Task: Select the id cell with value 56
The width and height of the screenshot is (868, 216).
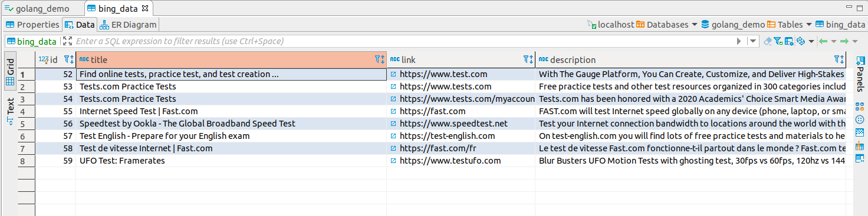Action: pyautogui.click(x=55, y=124)
